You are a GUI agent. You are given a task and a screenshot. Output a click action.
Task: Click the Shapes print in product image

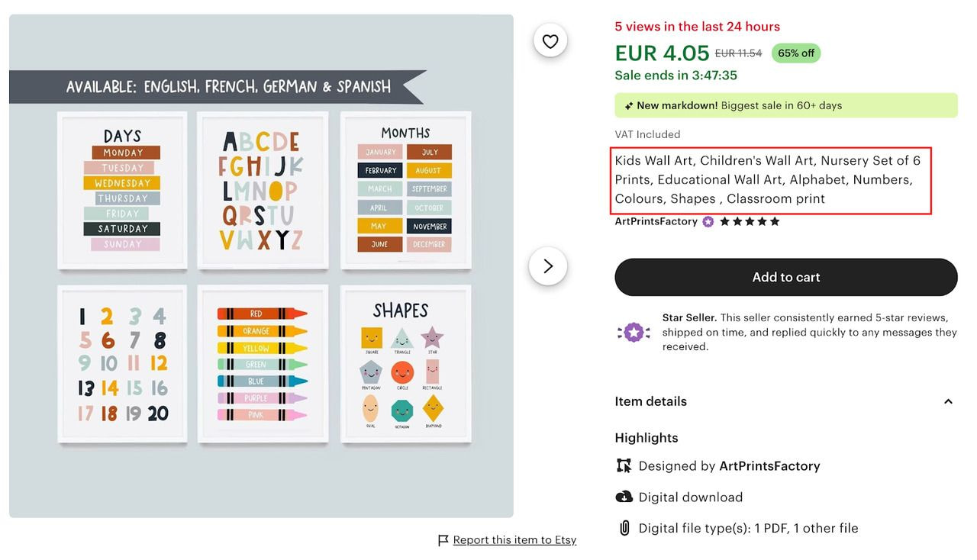(x=405, y=364)
